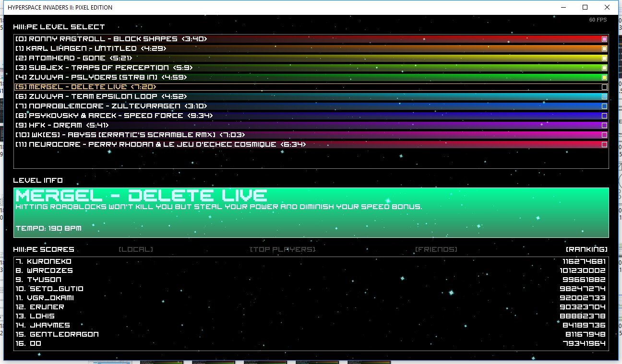Select Kuroneko score entry in ranking list

tap(49, 261)
